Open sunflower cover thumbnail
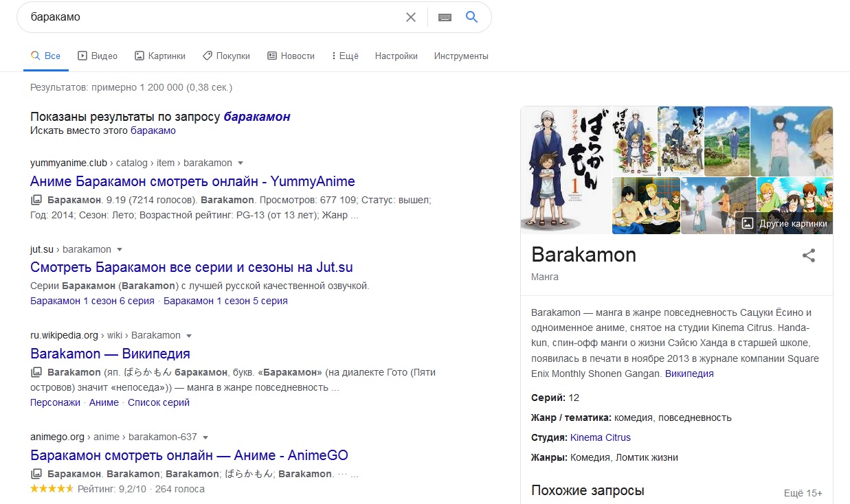Image resolution: width=850 pixels, height=504 pixels. point(634,141)
